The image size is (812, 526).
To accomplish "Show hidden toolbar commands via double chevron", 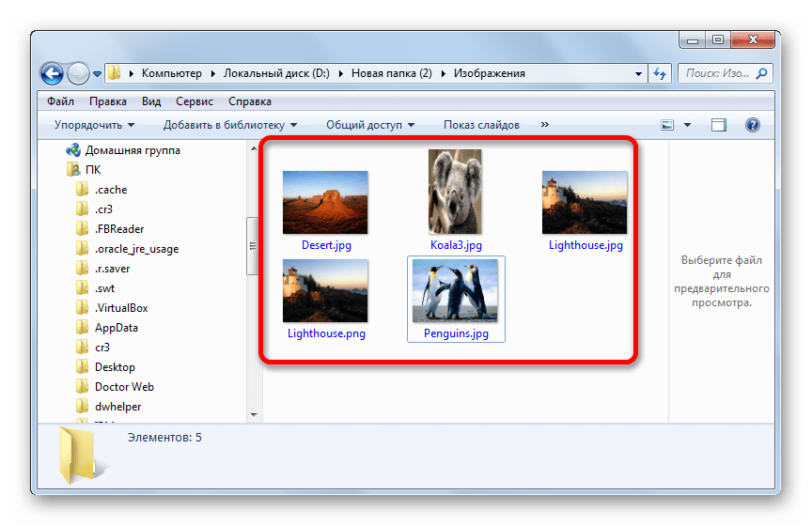I will click(544, 125).
